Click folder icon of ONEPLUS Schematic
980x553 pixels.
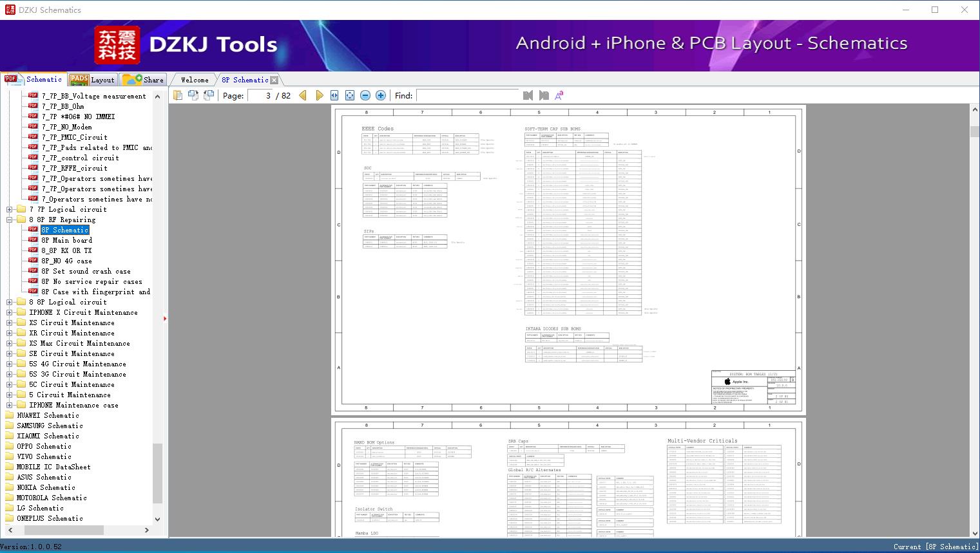pyautogui.click(x=10, y=518)
